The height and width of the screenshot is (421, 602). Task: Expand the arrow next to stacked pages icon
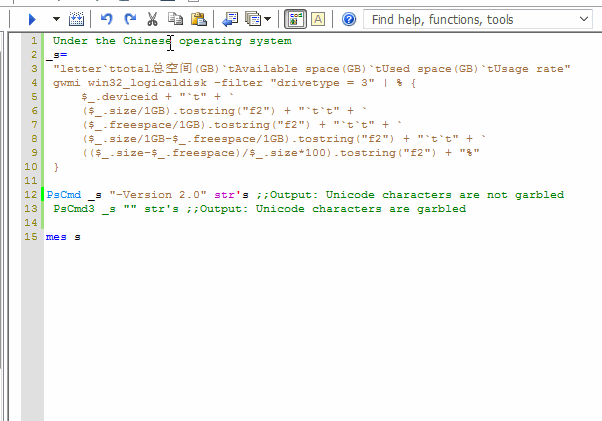(268, 19)
